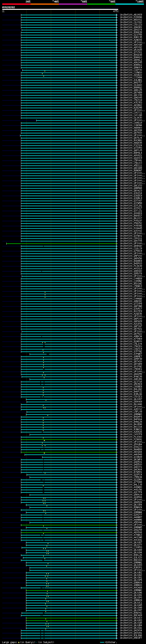Screen dimensions: 146x644
Task: Select hit label UniRef100_C1EFV0
Action: pyautogui.click(x=131, y=70)
